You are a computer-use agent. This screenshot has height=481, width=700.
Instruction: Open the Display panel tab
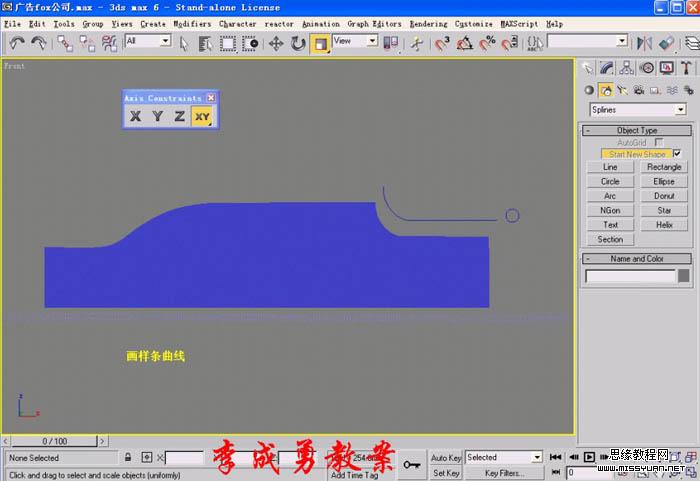click(667, 68)
